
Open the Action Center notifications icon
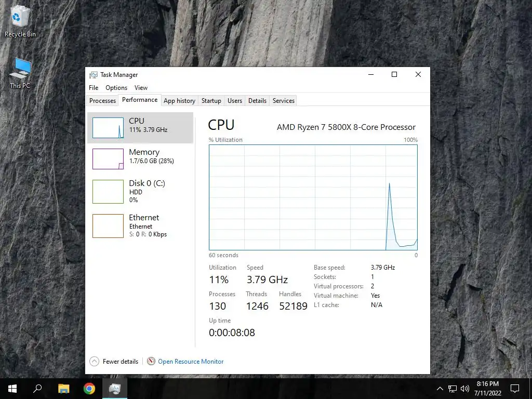(x=515, y=389)
